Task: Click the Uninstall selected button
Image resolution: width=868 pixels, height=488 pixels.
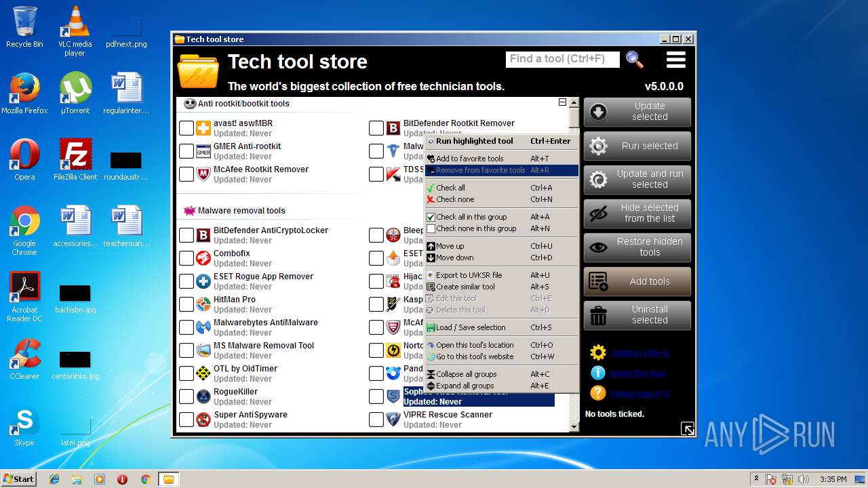Action: coord(637,315)
